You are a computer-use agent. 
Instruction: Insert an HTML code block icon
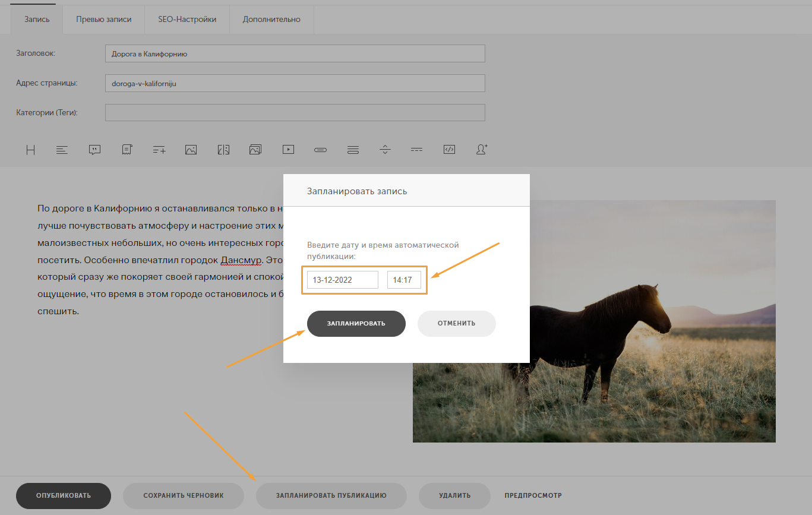click(449, 150)
